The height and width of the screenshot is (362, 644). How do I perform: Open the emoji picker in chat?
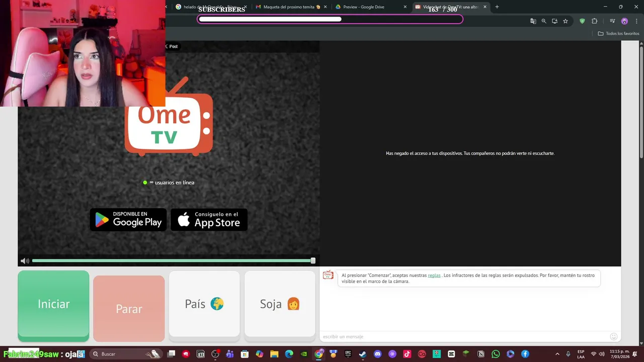pyautogui.click(x=613, y=336)
